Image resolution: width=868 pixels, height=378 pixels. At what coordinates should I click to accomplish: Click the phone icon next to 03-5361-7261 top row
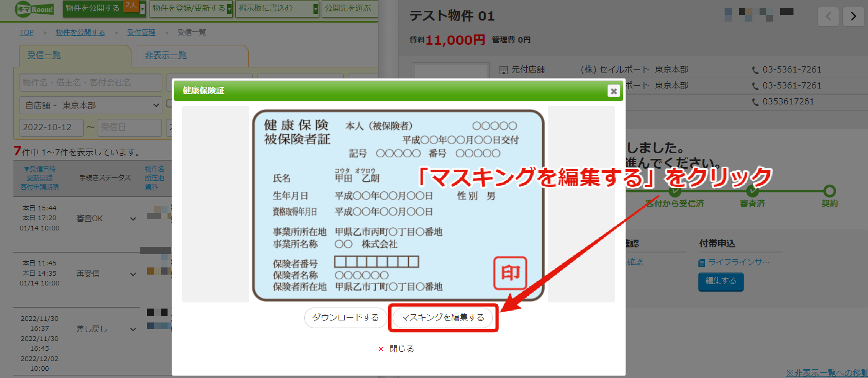click(755, 70)
